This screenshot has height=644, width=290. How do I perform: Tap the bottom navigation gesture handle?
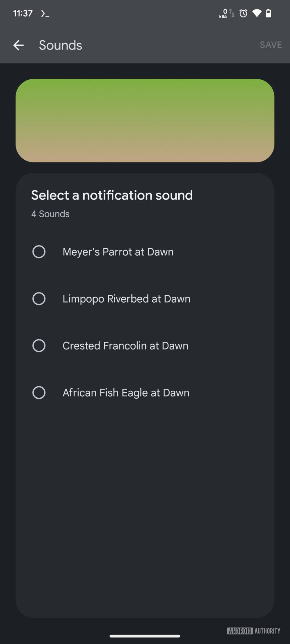145,636
